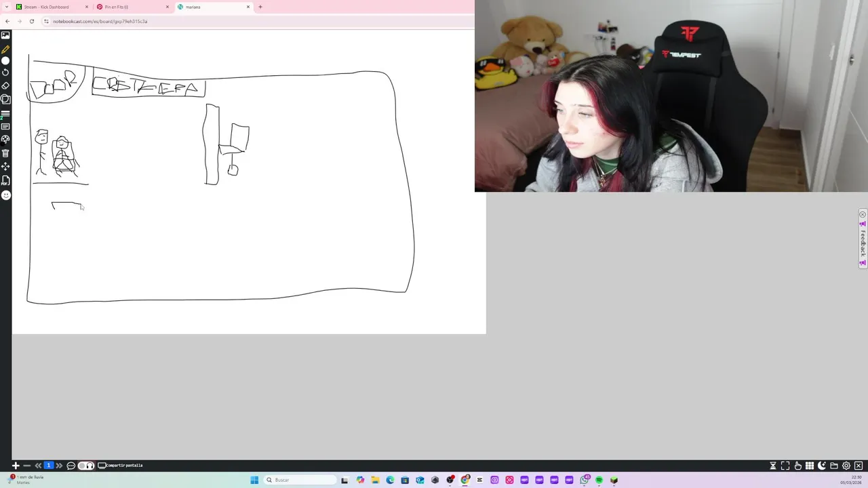Select the insert image tool
Viewport: 868px width, 488px height.
click(5, 35)
